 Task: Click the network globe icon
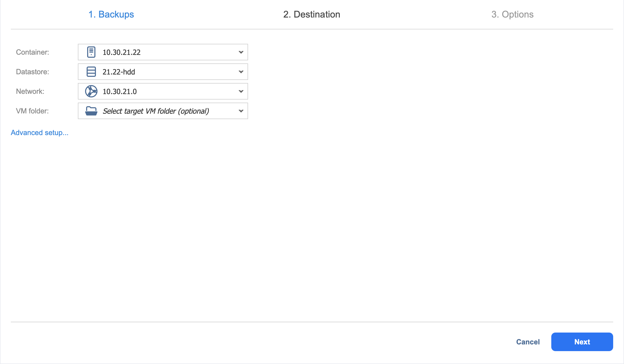(x=91, y=91)
